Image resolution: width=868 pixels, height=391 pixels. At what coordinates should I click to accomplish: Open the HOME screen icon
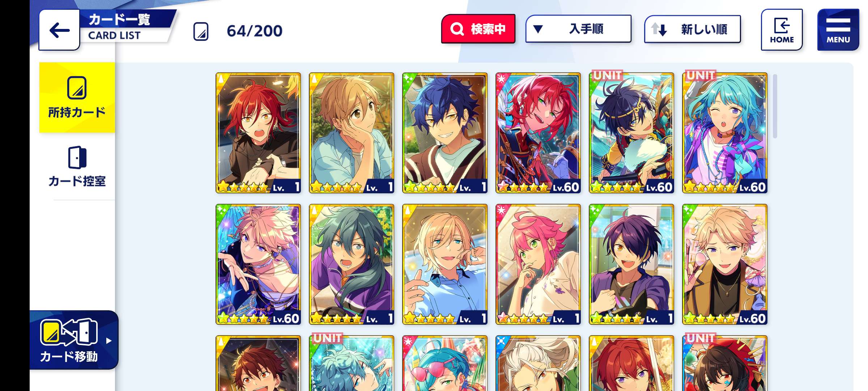pos(782,30)
